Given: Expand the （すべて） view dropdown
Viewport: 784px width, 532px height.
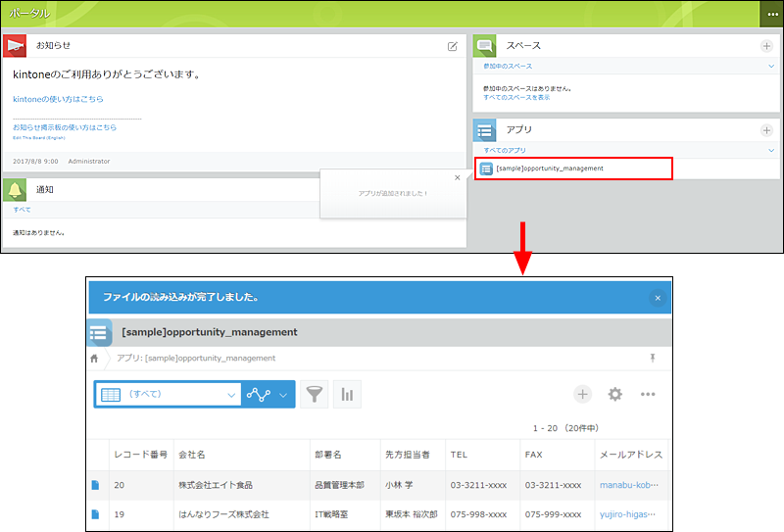Looking at the screenshot, I should [231, 395].
